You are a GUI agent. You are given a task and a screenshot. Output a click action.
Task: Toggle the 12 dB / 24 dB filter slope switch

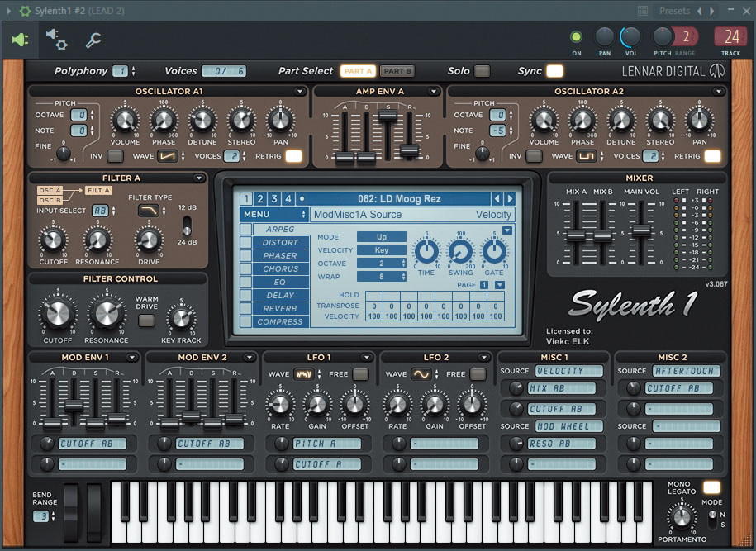[x=187, y=226]
